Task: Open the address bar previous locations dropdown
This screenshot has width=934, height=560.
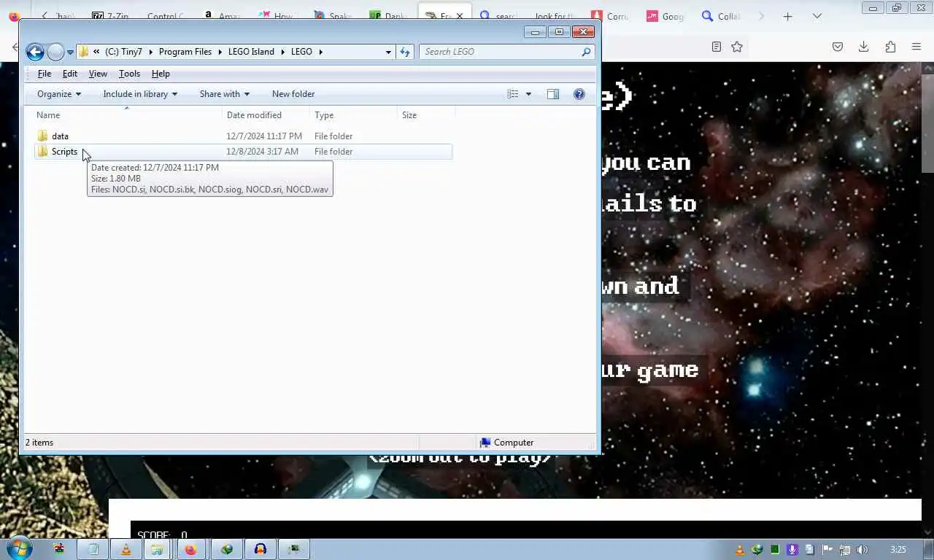Action: [388, 52]
